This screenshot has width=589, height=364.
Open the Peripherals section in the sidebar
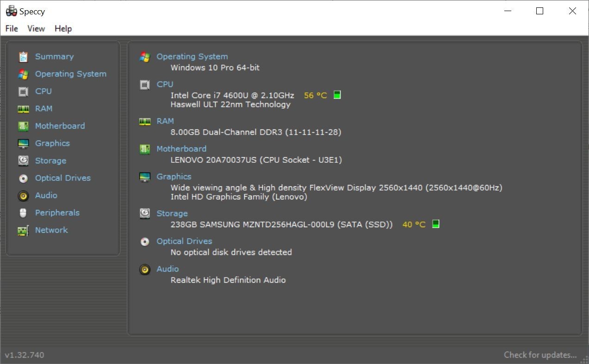tap(57, 213)
